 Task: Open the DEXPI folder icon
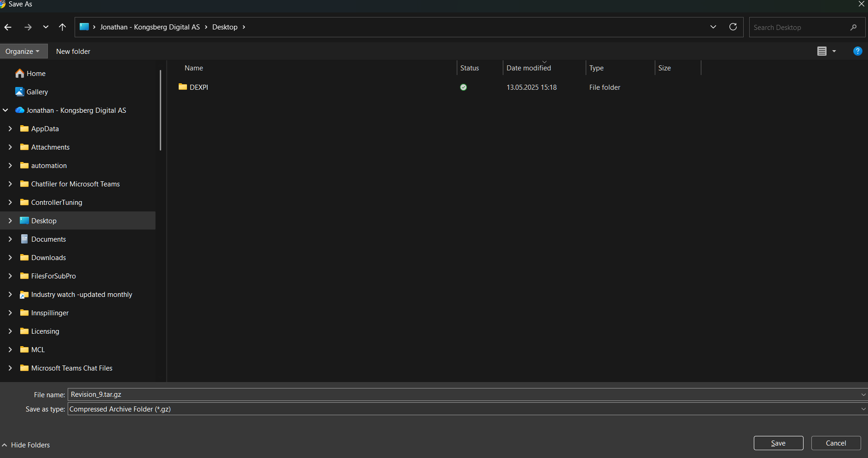coord(183,87)
